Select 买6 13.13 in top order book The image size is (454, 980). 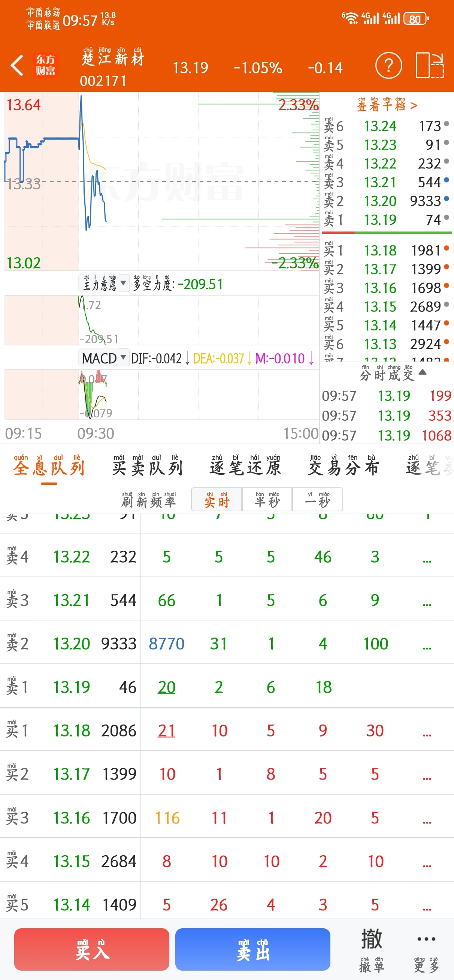click(x=387, y=344)
